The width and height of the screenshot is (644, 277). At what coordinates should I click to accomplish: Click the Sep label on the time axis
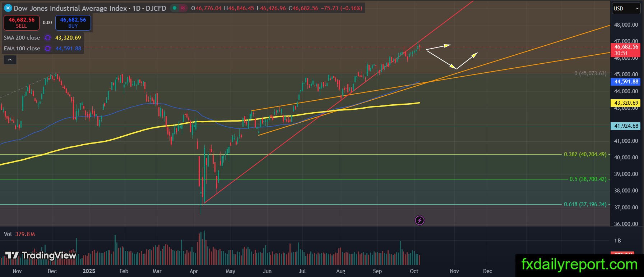click(x=377, y=271)
